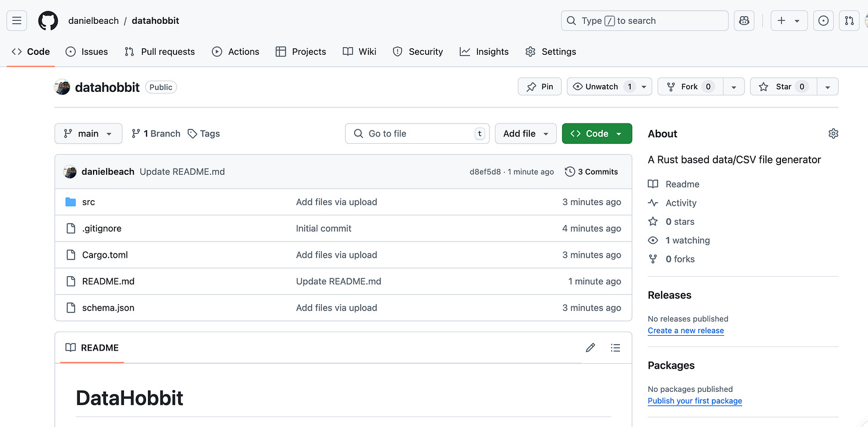This screenshot has height=427, width=868.
Task: Open commit d8ef5d8 hash link
Action: [485, 172]
